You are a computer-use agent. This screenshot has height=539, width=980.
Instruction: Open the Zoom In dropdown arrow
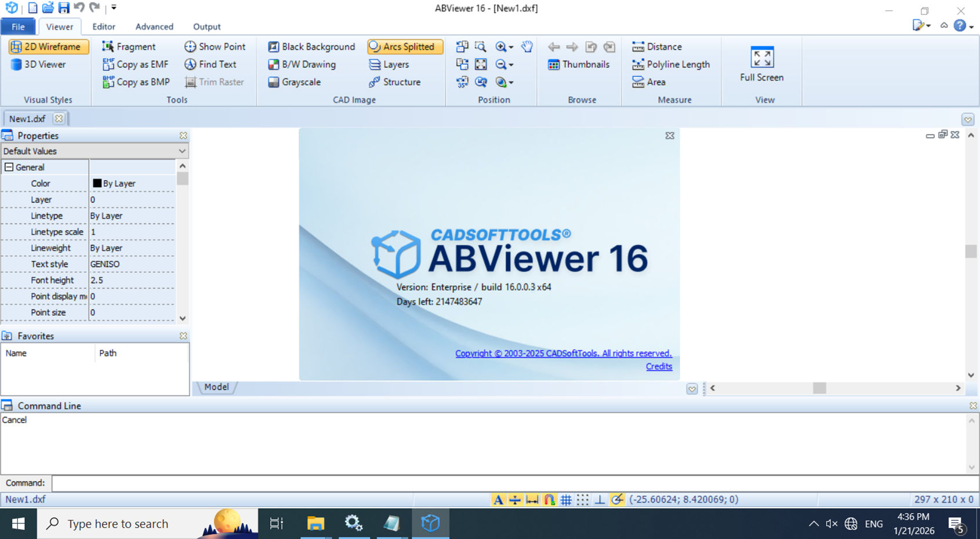point(510,46)
